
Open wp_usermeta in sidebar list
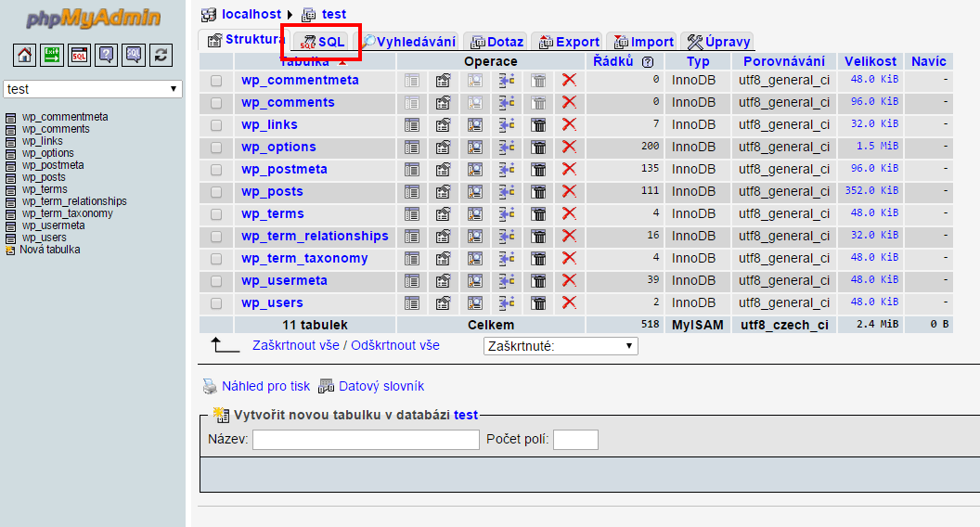point(53,225)
